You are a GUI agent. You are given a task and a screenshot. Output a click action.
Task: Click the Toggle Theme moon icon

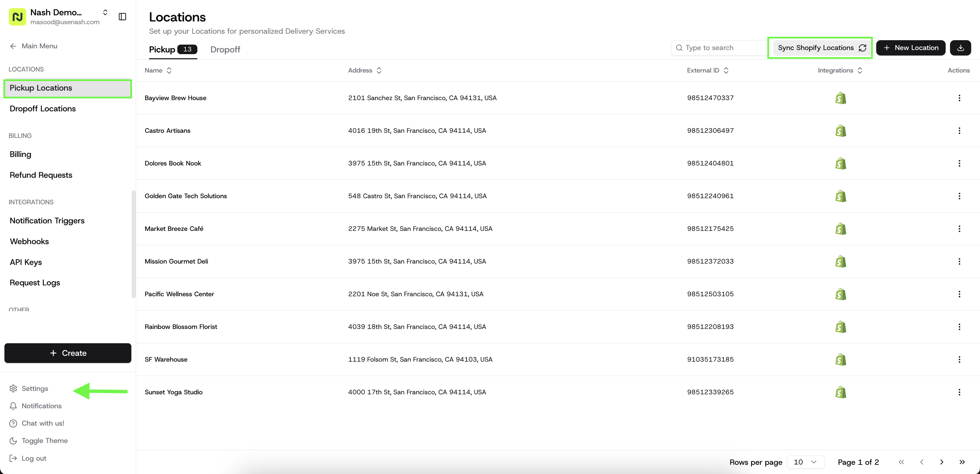click(x=13, y=441)
